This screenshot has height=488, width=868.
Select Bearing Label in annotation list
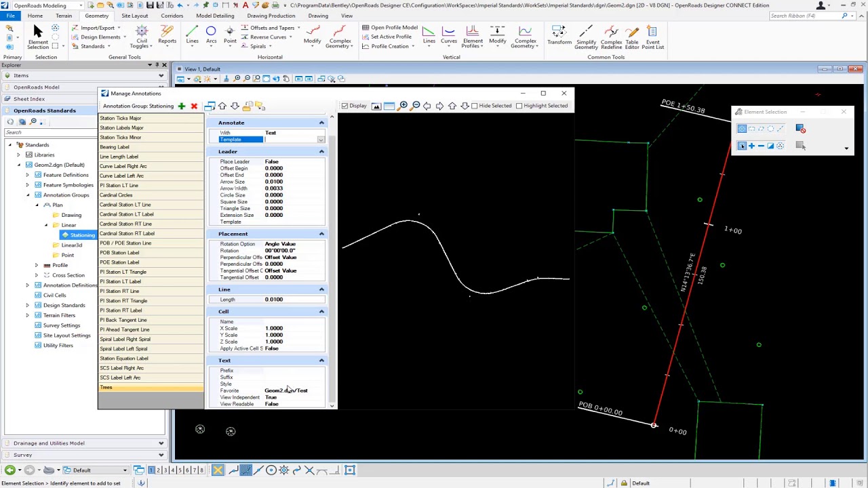click(115, 147)
